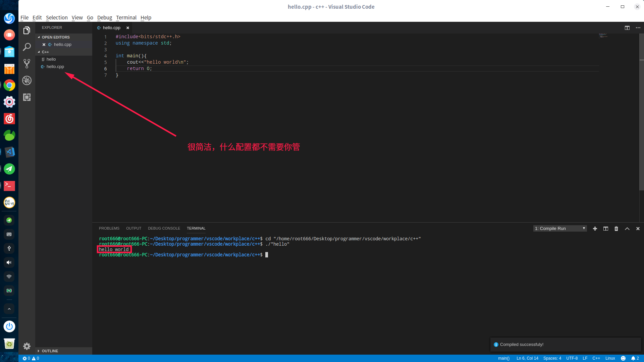This screenshot has width=644, height=362.
Task: Collapse the Open Editors section
Action: click(x=64, y=37)
